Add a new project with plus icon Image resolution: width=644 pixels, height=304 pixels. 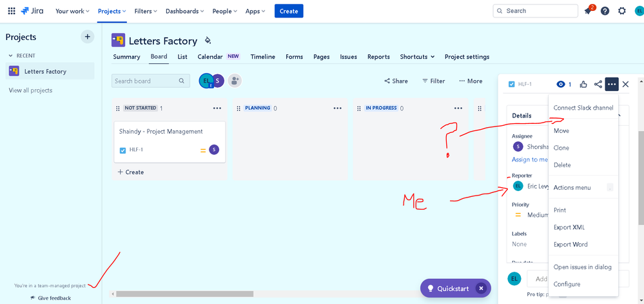(87, 37)
